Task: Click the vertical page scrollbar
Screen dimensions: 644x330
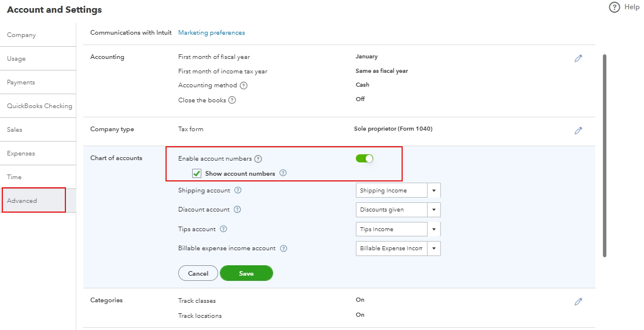Action: (605, 156)
